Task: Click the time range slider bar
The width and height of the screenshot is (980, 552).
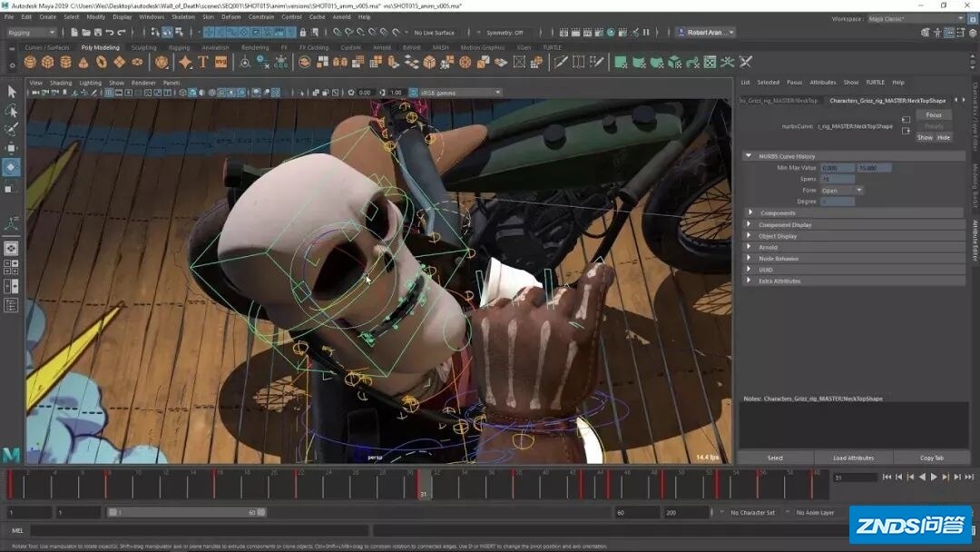Action: [186, 513]
